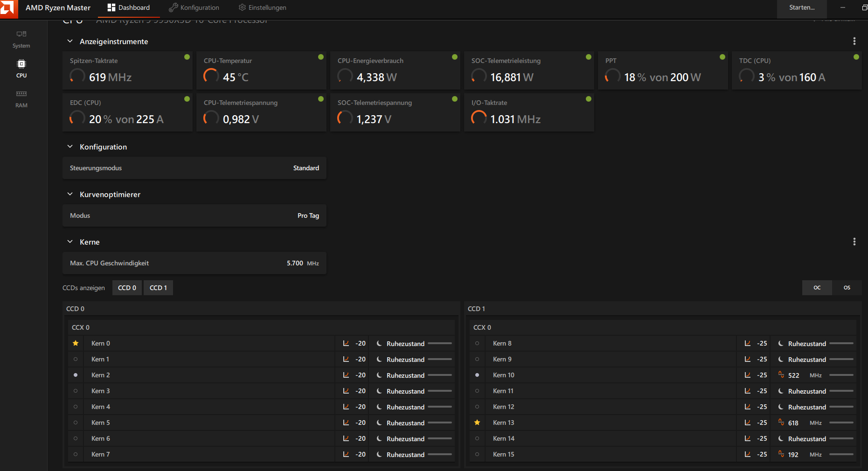Click the EDC (CPU) gauge dial

(77, 118)
